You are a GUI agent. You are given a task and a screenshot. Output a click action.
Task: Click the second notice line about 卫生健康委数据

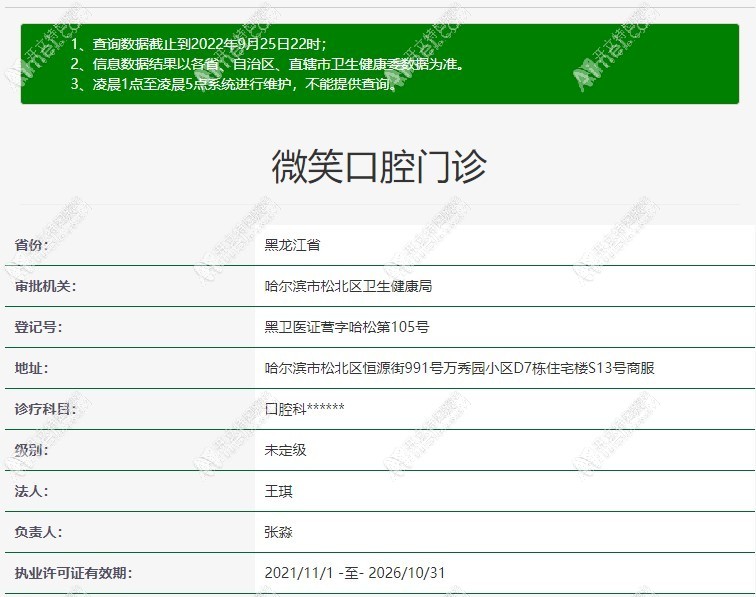click(x=267, y=64)
